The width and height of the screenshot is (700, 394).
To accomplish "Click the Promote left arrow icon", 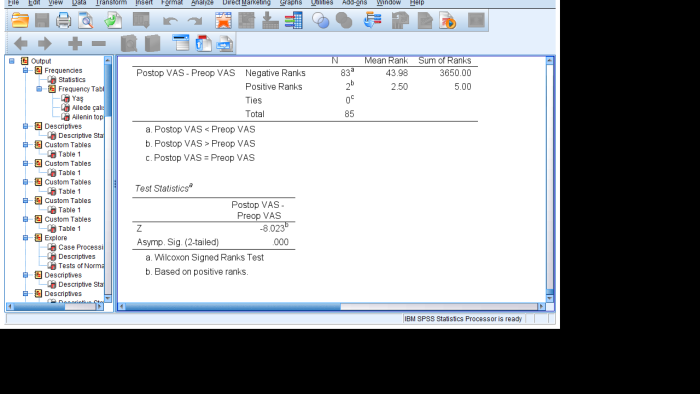I will (x=21, y=43).
